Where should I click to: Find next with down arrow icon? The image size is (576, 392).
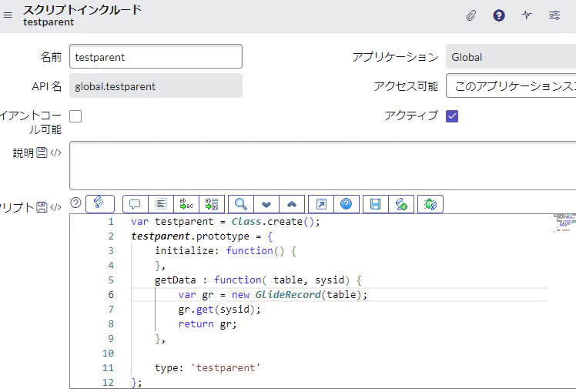point(266,204)
